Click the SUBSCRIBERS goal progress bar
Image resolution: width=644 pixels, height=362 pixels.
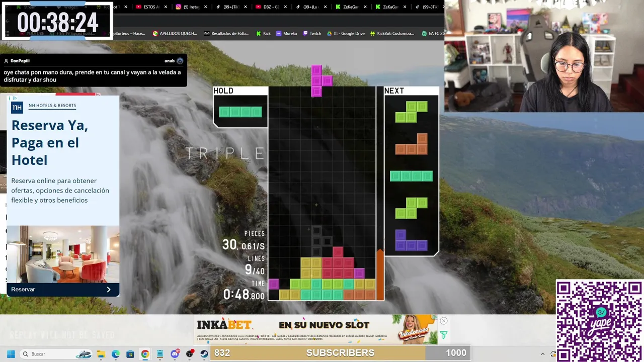click(340, 353)
